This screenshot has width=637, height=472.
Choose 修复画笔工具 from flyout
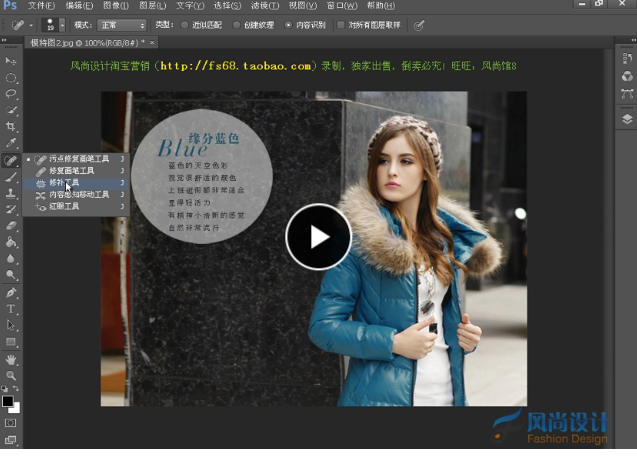(76, 171)
